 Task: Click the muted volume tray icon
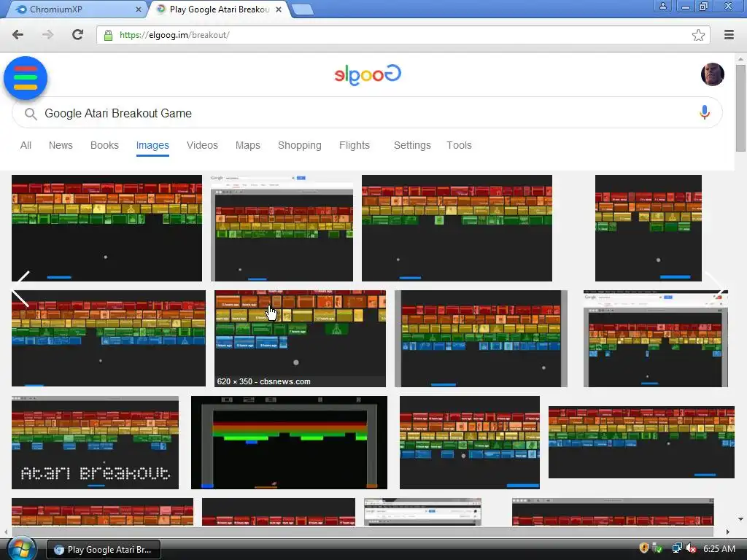[691, 548]
